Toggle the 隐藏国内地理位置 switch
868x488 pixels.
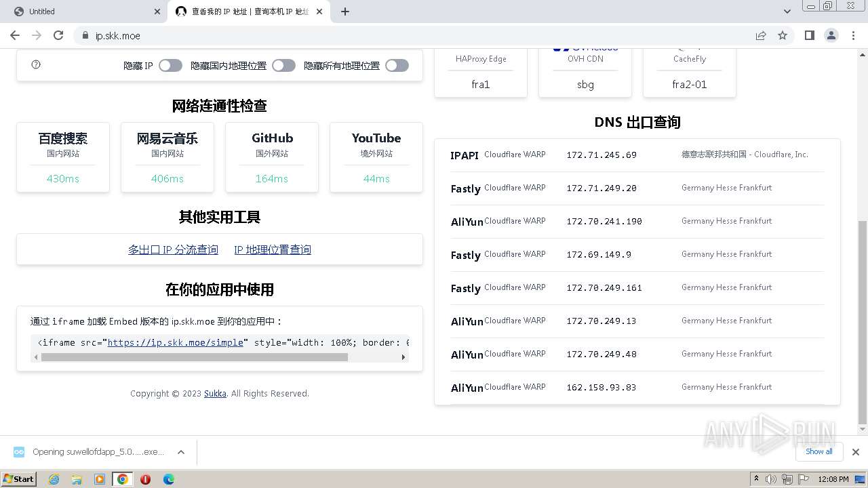[284, 65]
